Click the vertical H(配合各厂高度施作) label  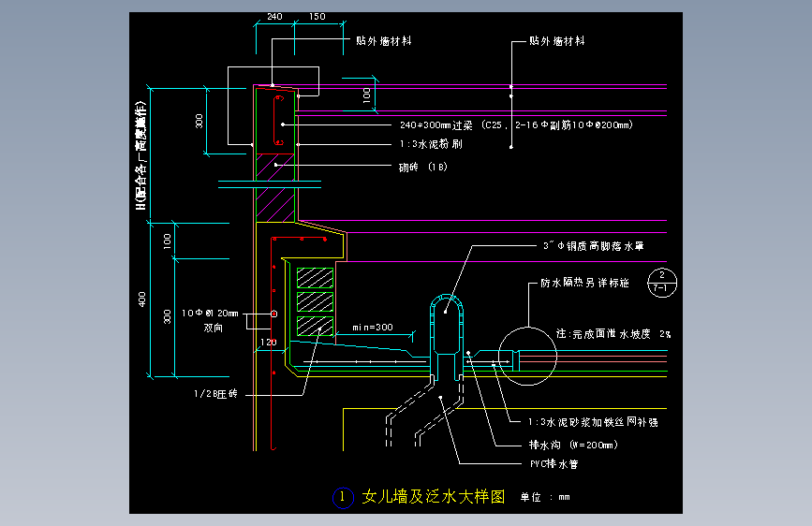[x=140, y=155]
